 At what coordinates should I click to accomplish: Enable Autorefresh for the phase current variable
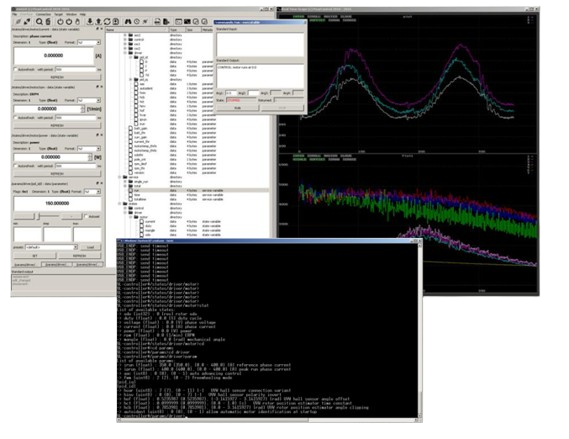pos(16,69)
